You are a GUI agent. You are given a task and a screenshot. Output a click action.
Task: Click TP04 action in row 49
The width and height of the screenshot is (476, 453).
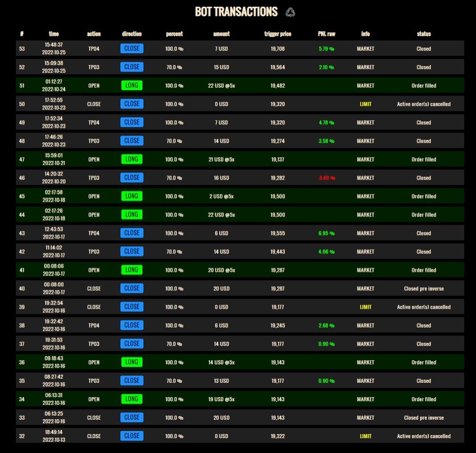(x=94, y=122)
